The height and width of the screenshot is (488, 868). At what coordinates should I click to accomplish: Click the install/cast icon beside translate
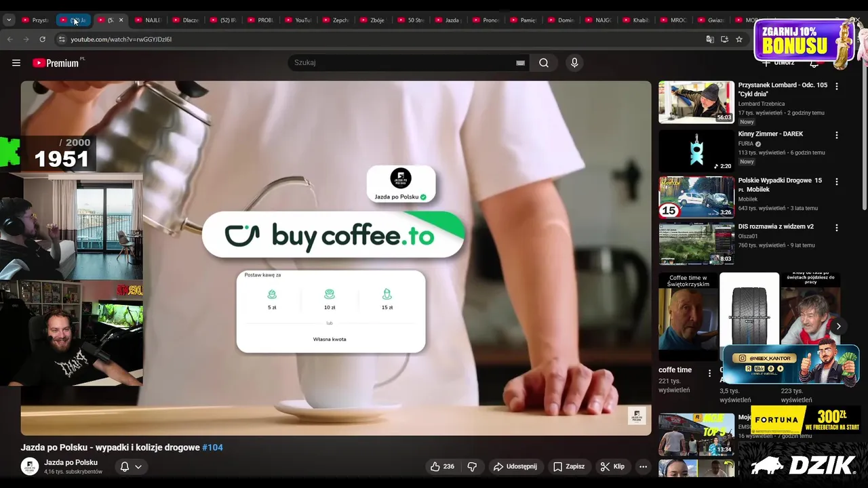click(725, 39)
